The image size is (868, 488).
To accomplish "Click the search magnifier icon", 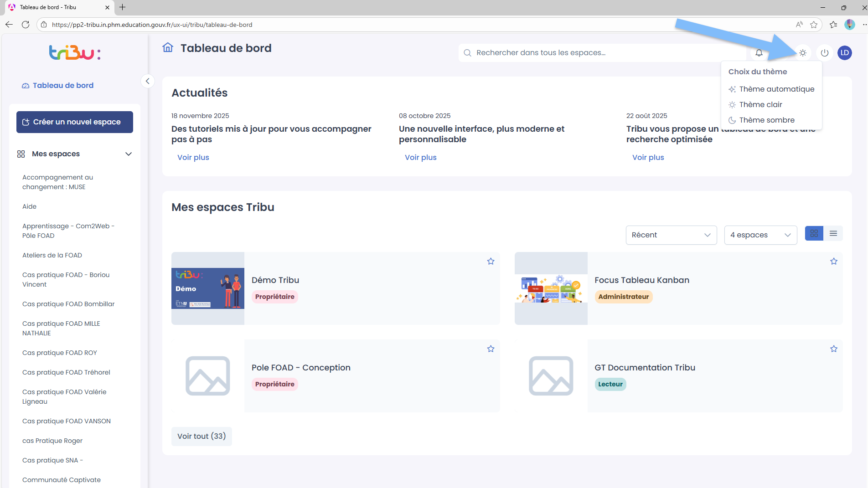I will [x=467, y=53].
